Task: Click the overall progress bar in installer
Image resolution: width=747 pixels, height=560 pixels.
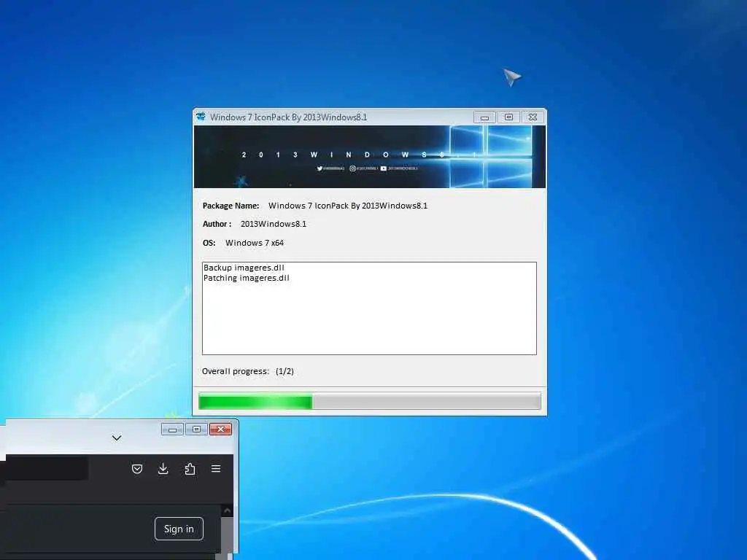Action: tap(370, 401)
